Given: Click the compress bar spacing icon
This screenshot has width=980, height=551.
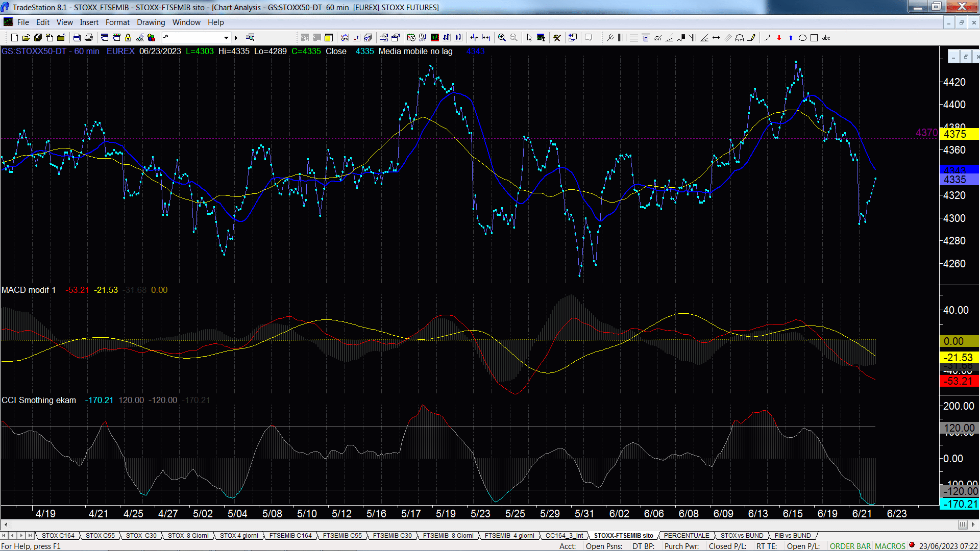Looking at the screenshot, I should click(474, 38).
